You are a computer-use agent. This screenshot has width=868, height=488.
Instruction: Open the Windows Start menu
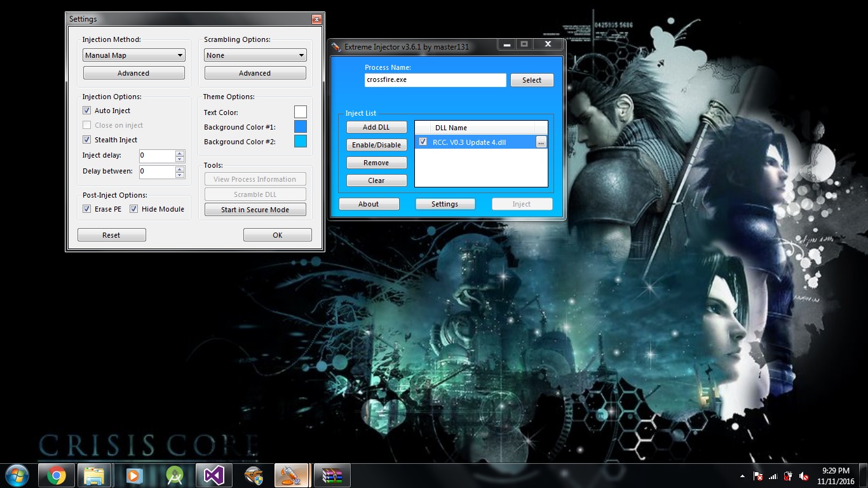click(16, 475)
